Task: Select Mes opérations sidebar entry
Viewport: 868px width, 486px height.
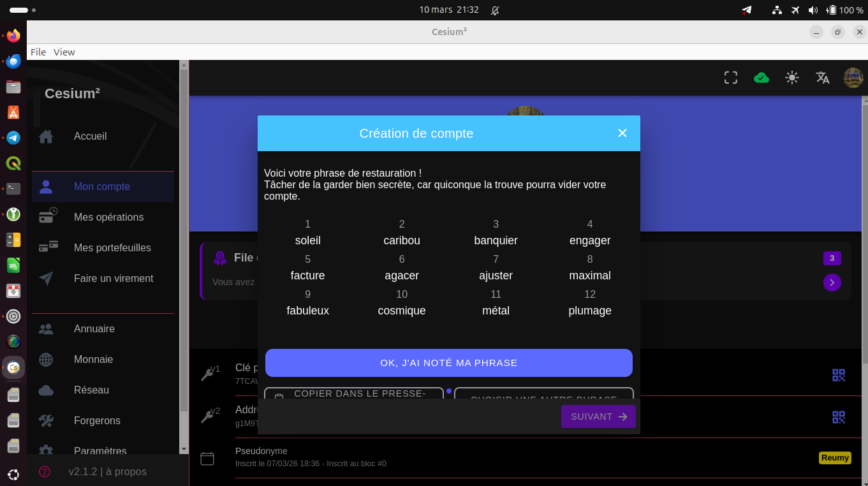Action: pos(108,217)
